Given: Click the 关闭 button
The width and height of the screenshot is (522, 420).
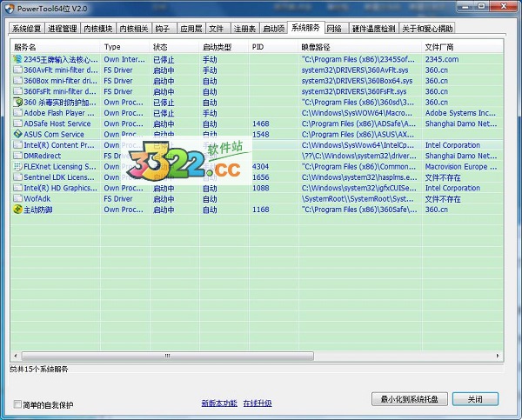Looking at the screenshot, I should coord(475,399).
